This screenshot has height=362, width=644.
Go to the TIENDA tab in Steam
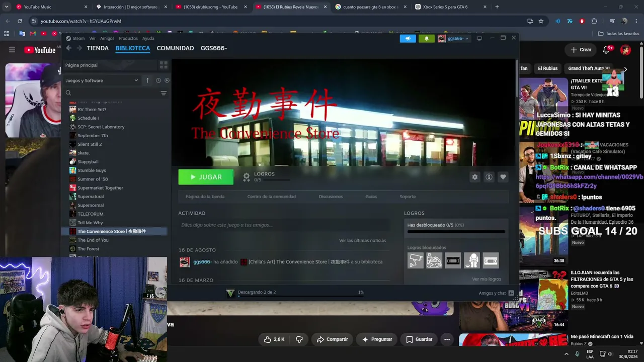tap(98, 48)
